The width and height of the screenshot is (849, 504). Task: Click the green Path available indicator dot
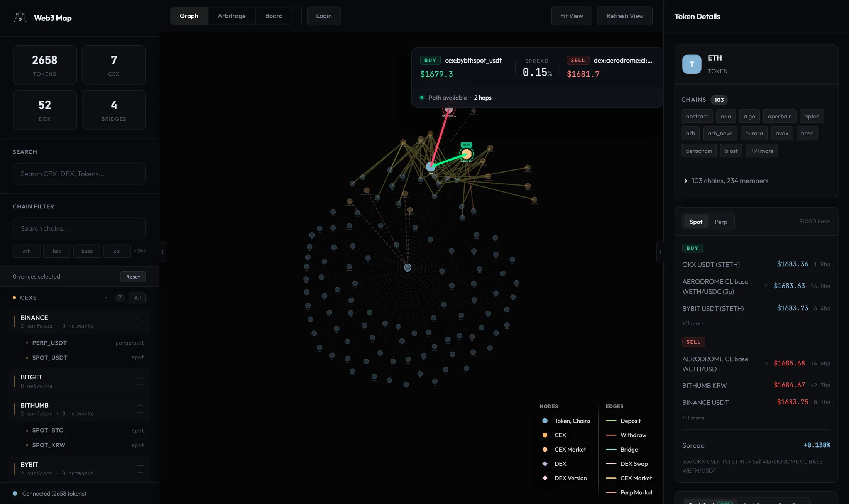422,98
